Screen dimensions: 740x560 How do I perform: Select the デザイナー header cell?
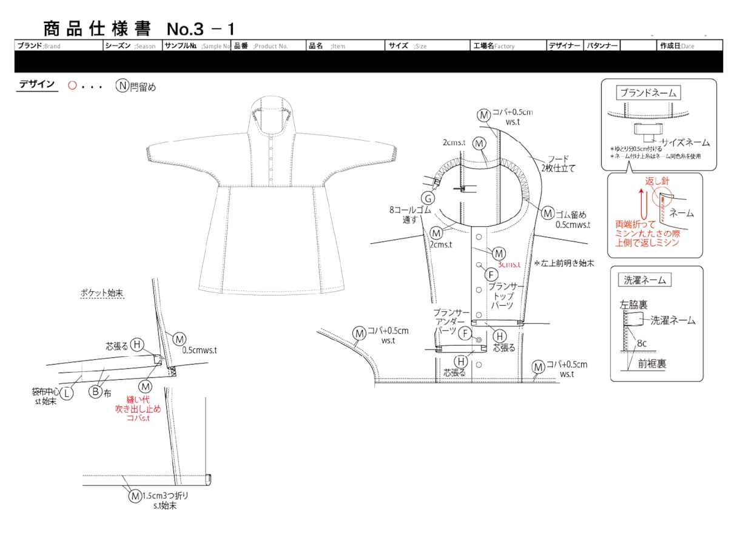565,46
